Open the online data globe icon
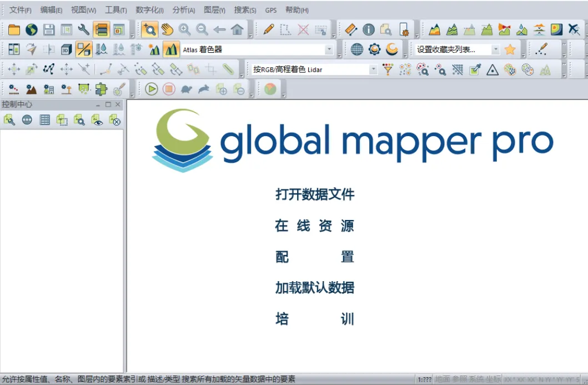 tap(32, 29)
